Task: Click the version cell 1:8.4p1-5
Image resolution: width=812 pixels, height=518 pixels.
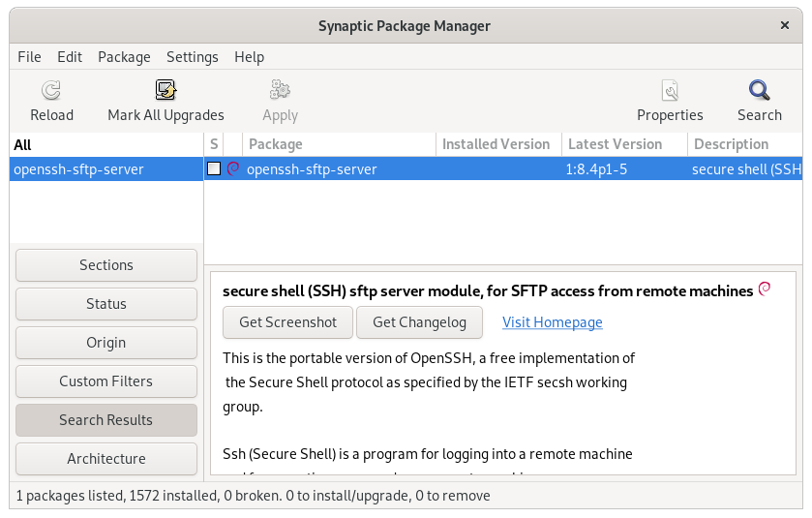Action: pos(596,169)
